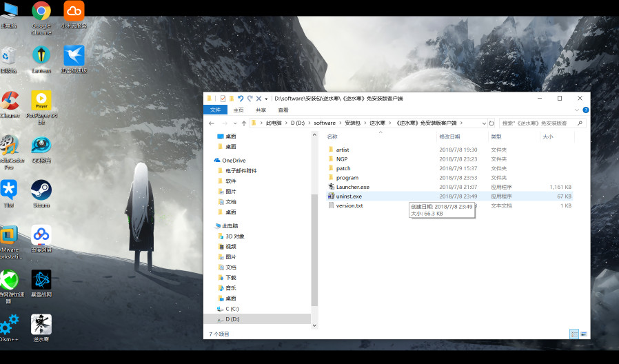Open the orange cloud service desktop icon

[x=74, y=15]
